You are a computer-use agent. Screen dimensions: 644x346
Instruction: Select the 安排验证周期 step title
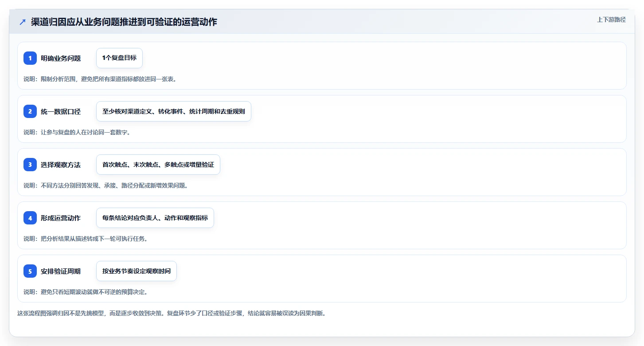(61, 271)
